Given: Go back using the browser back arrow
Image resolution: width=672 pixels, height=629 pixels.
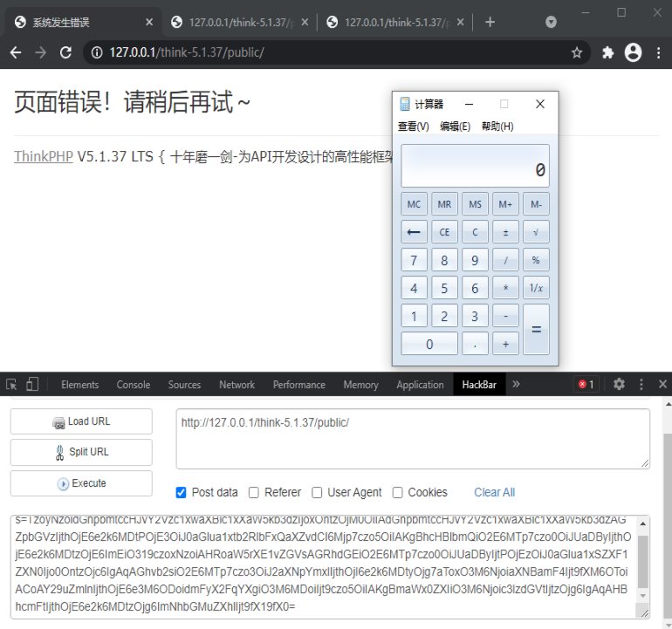Looking at the screenshot, I should 16,52.
